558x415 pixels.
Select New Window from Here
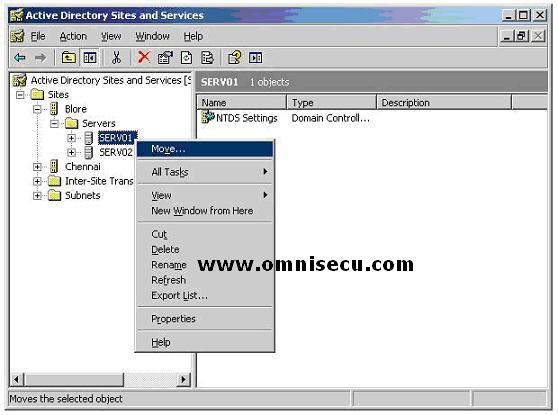pos(205,211)
